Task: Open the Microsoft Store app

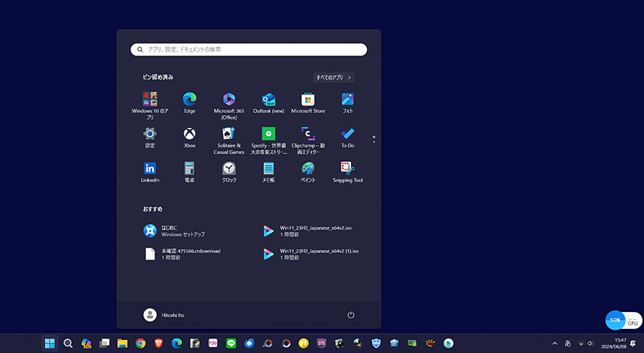Action: (308, 100)
